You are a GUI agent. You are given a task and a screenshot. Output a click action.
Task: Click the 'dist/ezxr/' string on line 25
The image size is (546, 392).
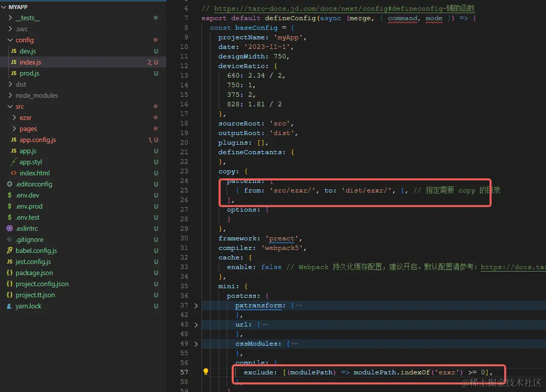pyautogui.click(x=366, y=190)
